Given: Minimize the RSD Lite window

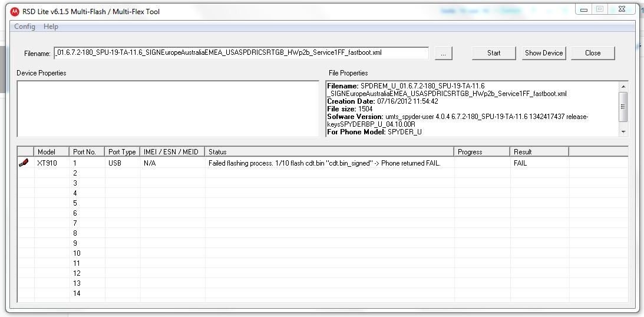Looking at the screenshot, I should pos(584,9).
